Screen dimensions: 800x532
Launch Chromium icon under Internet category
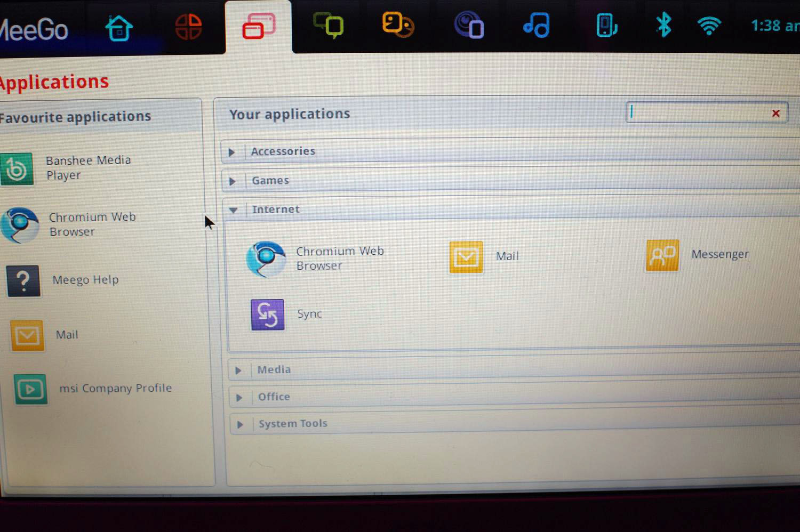pyautogui.click(x=266, y=259)
